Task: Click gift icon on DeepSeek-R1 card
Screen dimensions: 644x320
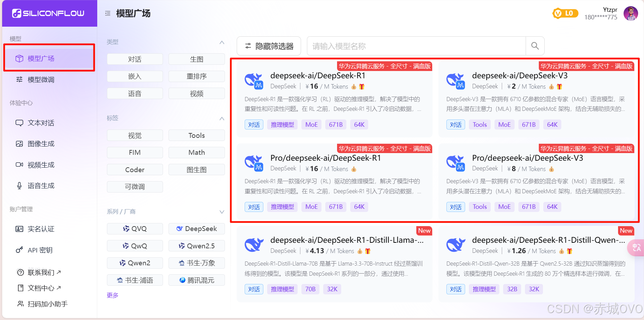Action: coord(362,87)
